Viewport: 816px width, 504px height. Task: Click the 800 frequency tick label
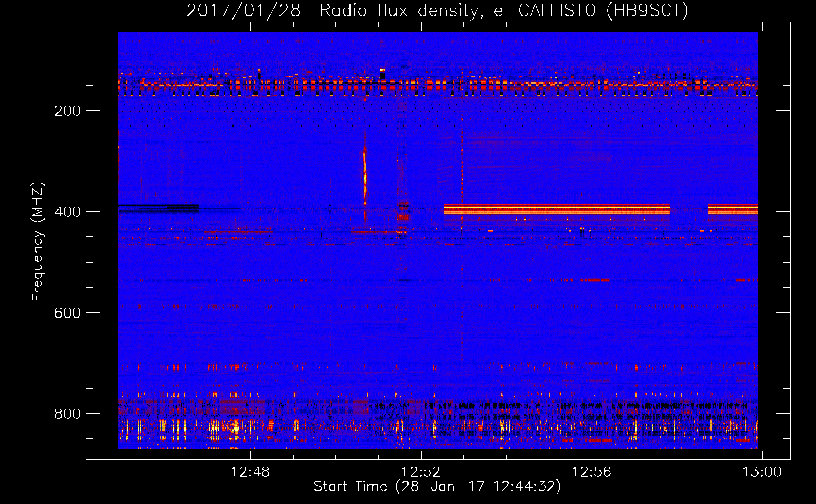[68, 414]
